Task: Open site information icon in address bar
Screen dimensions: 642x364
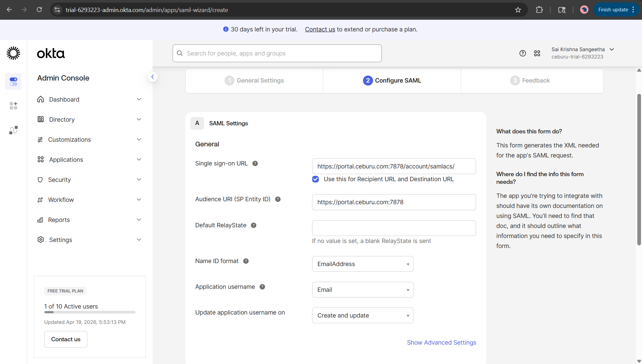Action: [57, 10]
